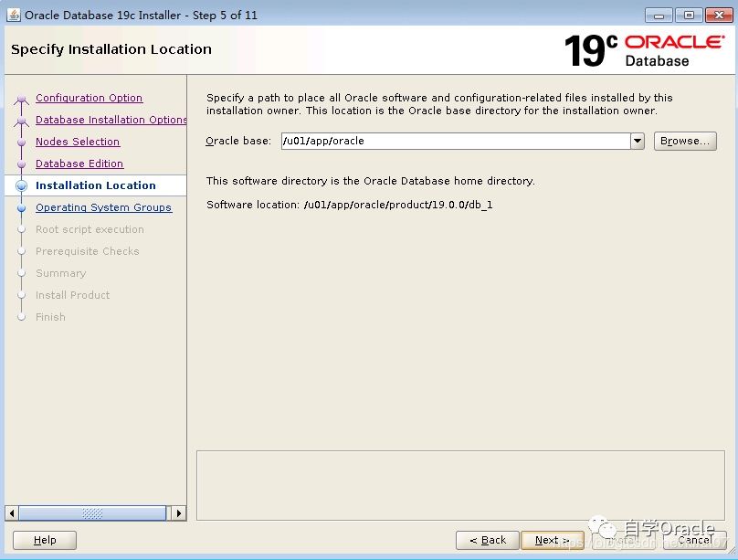738x560 pixels.
Task: Go back with the Back button
Action: (x=488, y=540)
